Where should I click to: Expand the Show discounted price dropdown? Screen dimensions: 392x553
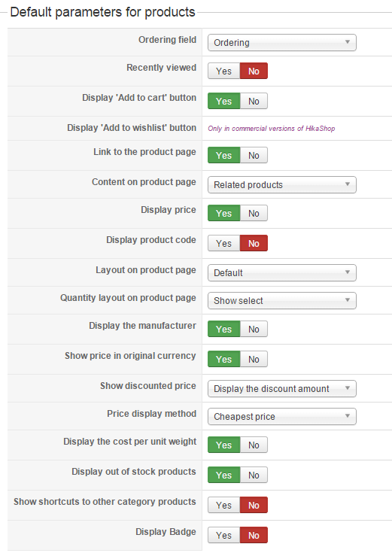coord(282,389)
